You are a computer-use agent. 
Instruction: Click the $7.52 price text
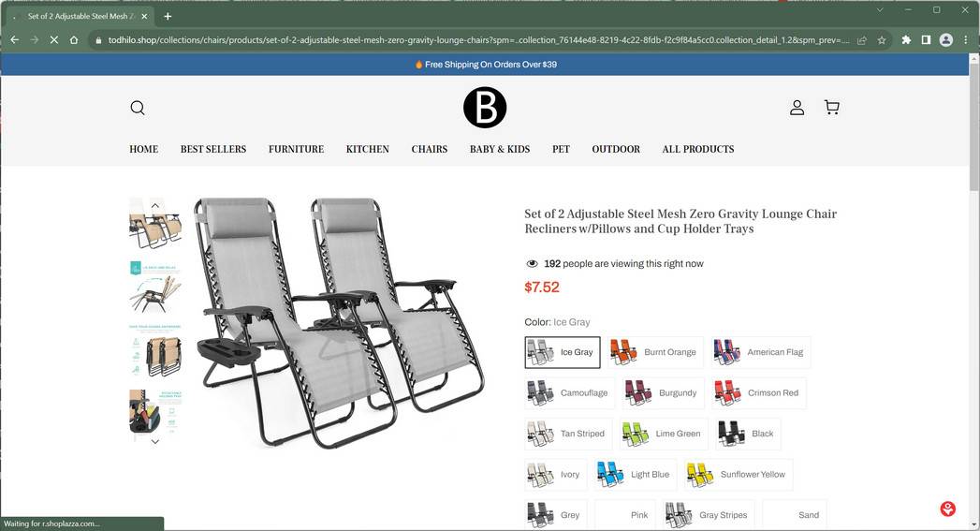click(x=542, y=288)
